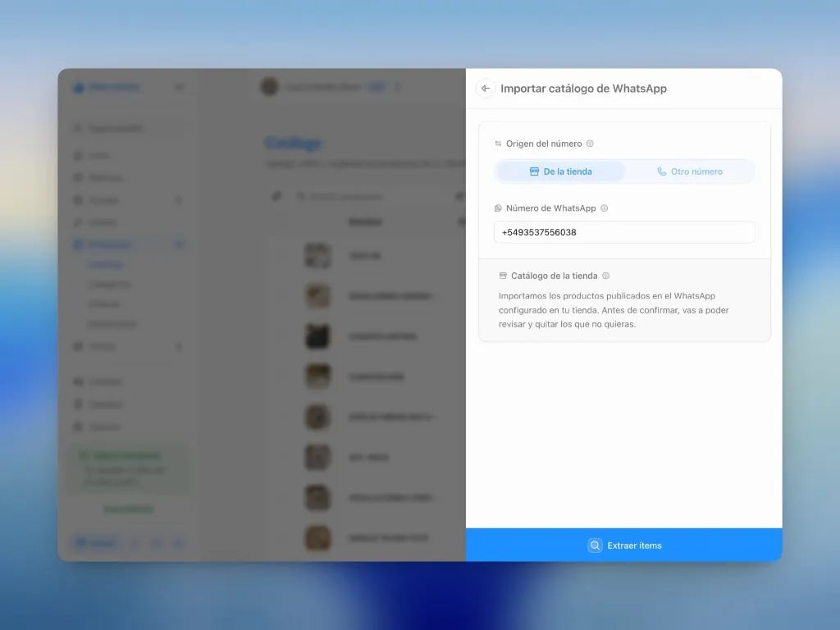Viewport: 840px width, 630px height.
Task: Select the Número de WhatsApp label
Action: pyautogui.click(x=550, y=208)
